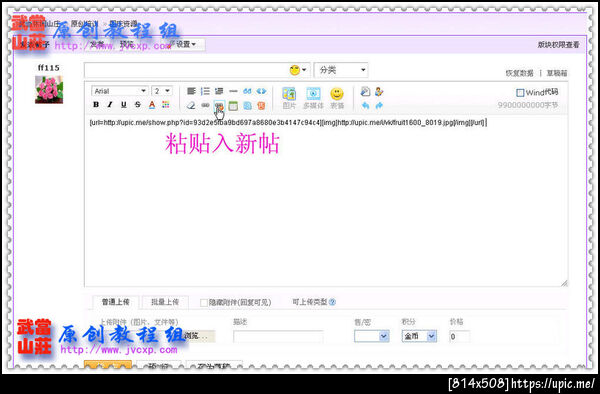Click the eraser clear-format icon

click(191, 105)
